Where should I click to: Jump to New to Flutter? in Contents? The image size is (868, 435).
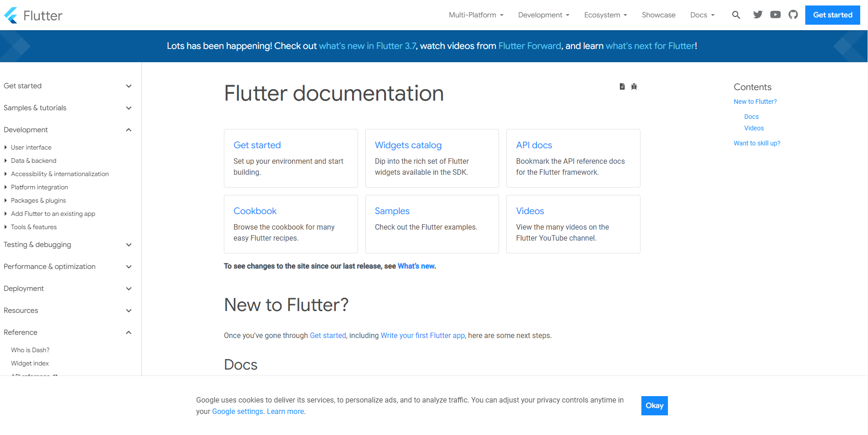[x=755, y=102]
